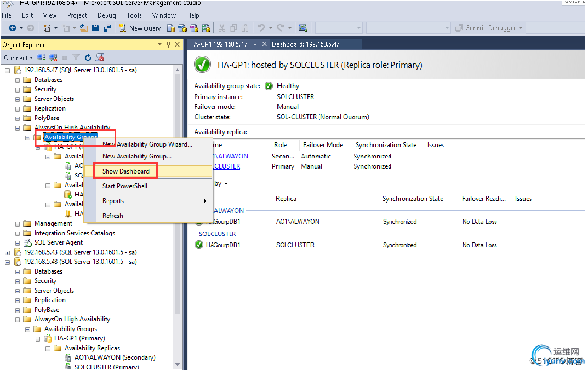Select Start PowerShell in the context menu
This screenshot has width=588, height=370.
pyautogui.click(x=149, y=186)
